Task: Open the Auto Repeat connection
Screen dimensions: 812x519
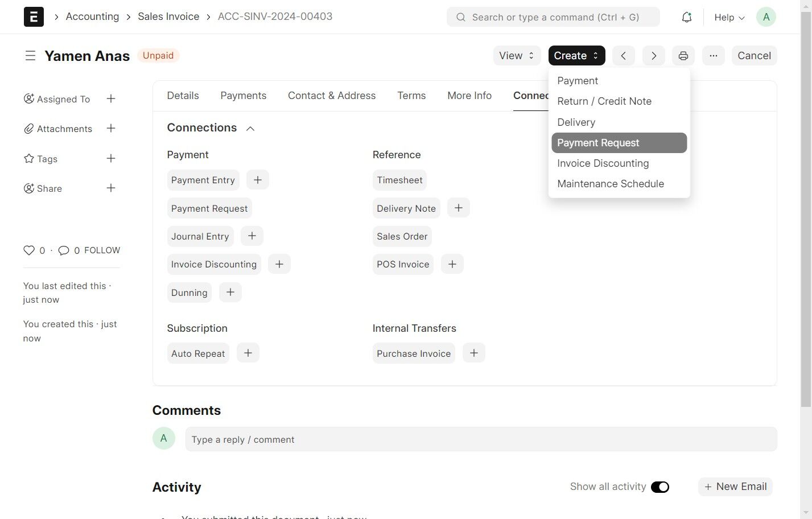Action: [x=198, y=353]
